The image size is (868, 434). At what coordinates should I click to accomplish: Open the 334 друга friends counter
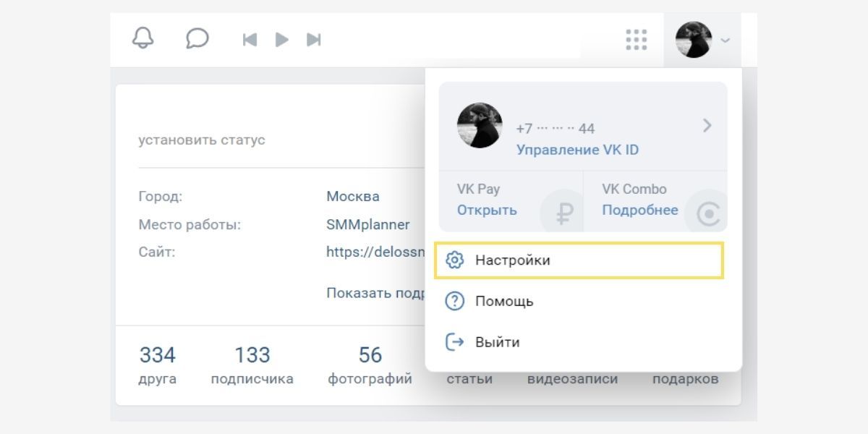click(x=158, y=365)
